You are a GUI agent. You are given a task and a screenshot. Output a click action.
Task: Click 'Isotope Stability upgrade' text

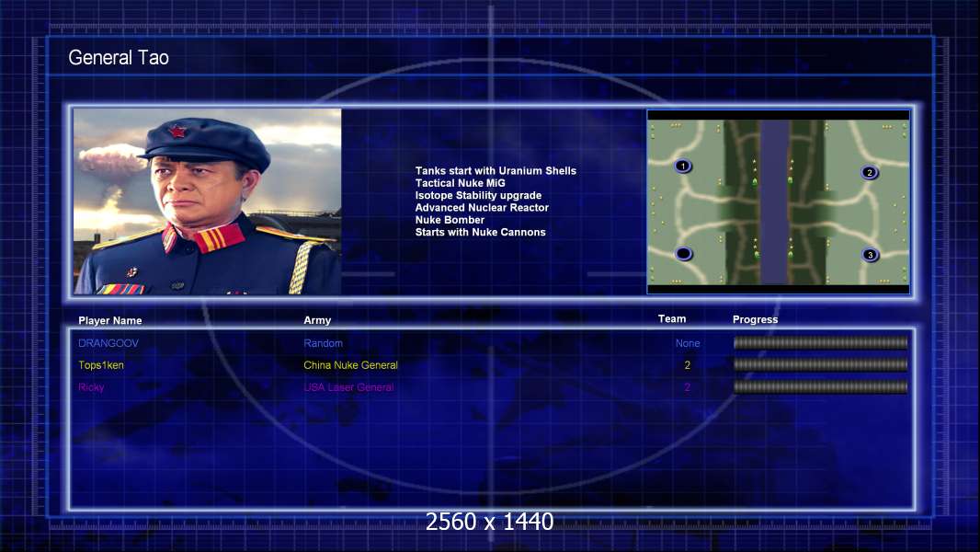coord(478,195)
